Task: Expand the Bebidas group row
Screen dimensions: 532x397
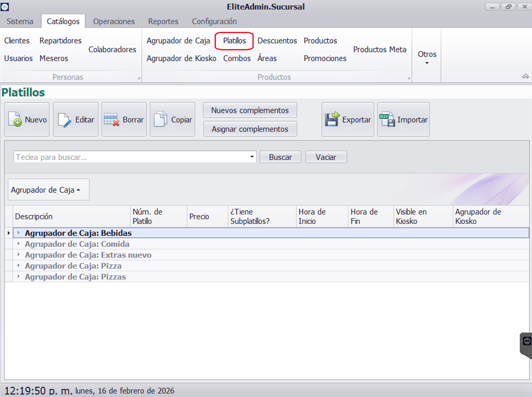Action: pos(18,233)
